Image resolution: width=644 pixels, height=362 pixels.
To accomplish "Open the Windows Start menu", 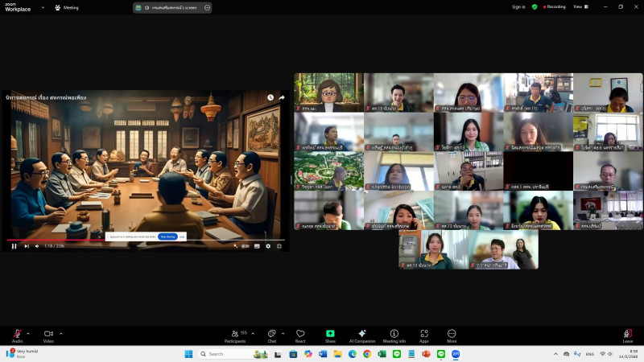I will [x=188, y=354].
